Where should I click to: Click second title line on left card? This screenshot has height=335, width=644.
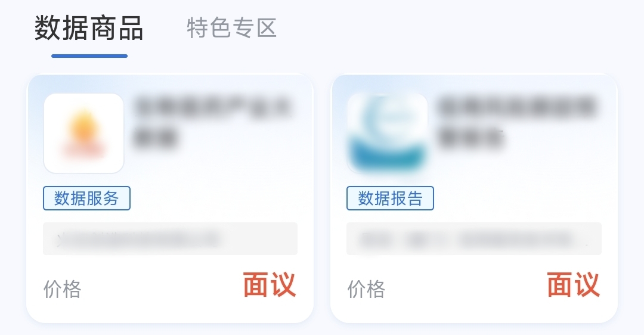click(155, 137)
